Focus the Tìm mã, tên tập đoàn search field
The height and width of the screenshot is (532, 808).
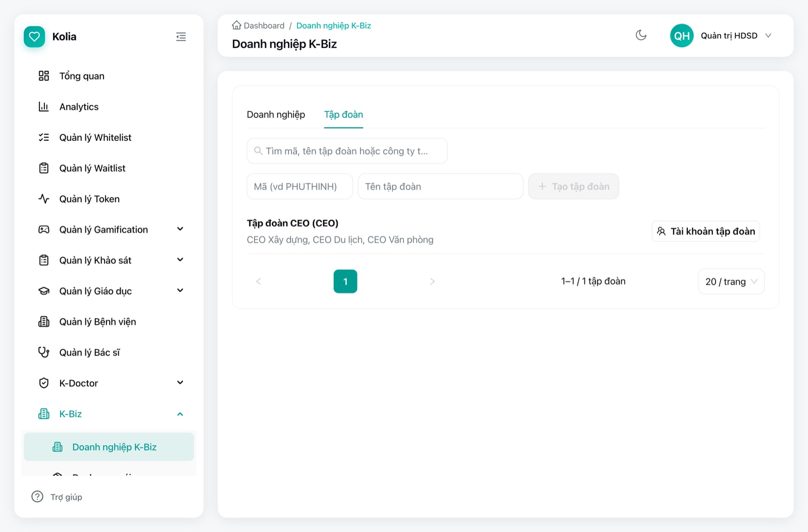[x=347, y=151]
